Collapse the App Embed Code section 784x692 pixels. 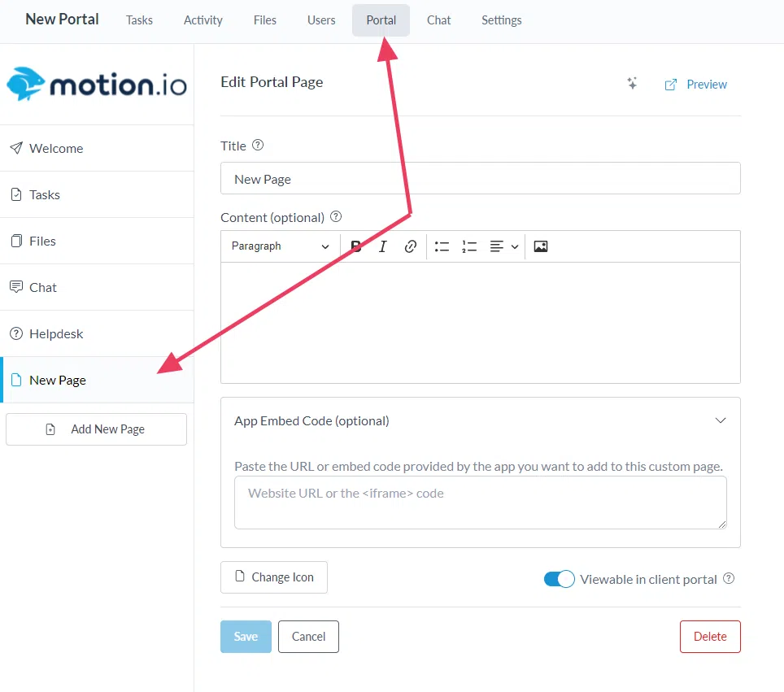point(720,420)
